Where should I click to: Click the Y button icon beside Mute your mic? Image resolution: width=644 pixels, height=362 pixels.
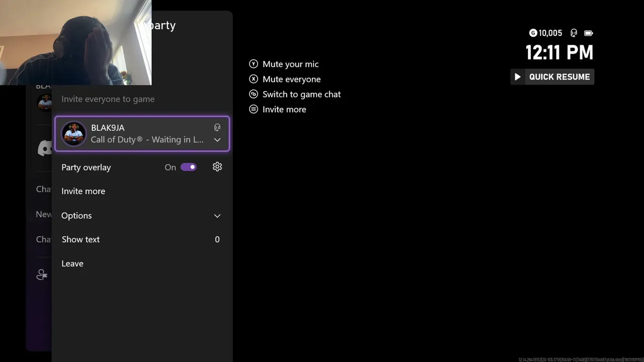tap(254, 64)
